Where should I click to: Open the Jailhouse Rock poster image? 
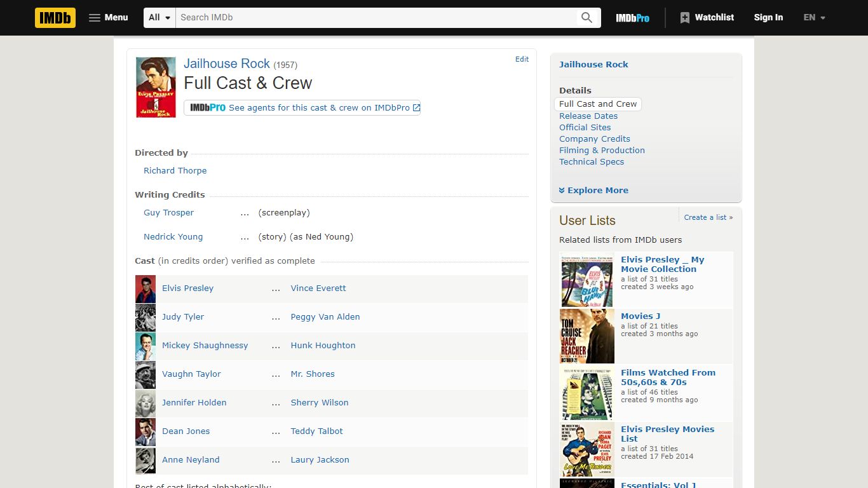pos(156,87)
